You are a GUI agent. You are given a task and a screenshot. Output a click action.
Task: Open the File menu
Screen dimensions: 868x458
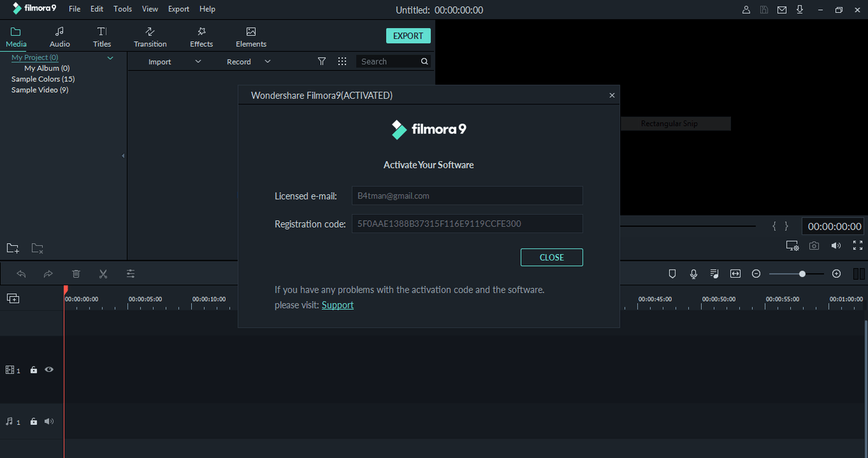pyautogui.click(x=75, y=9)
